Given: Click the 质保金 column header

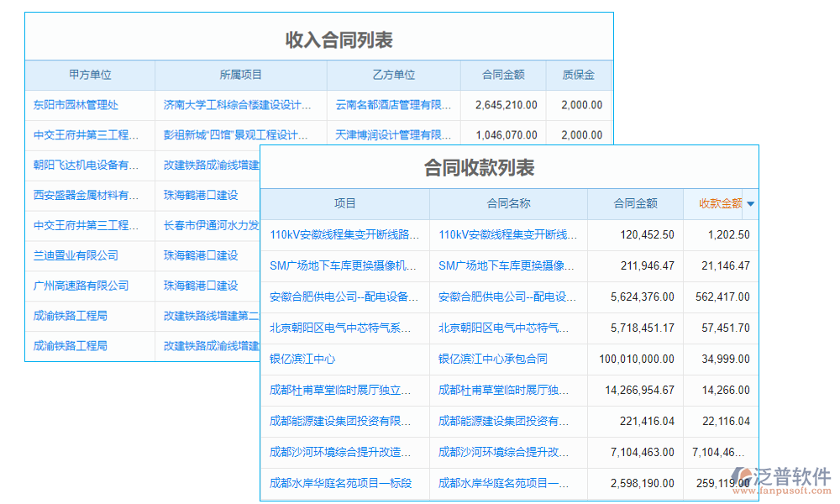Looking at the screenshot, I should (x=580, y=75).
